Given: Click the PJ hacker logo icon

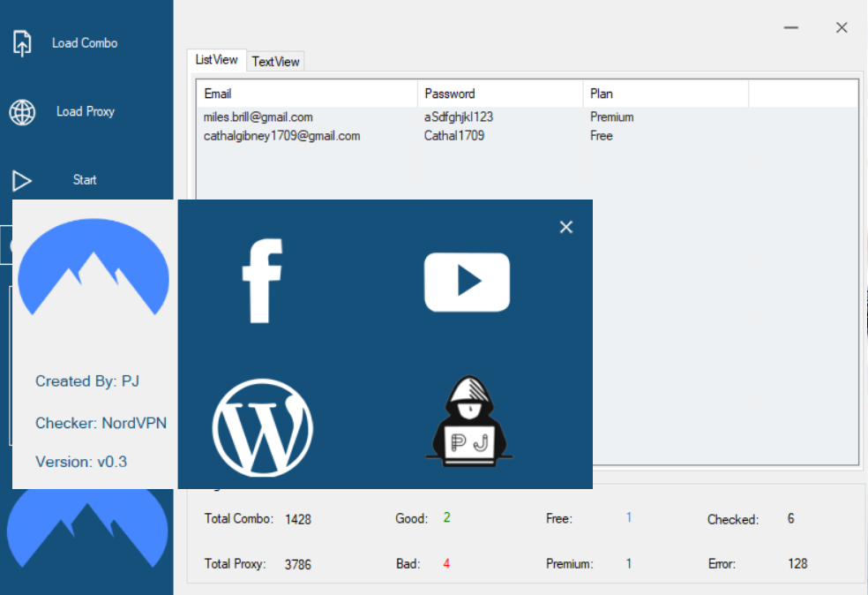Looking at the screenshot, I should pyautogui.click(x=469, y=421).
